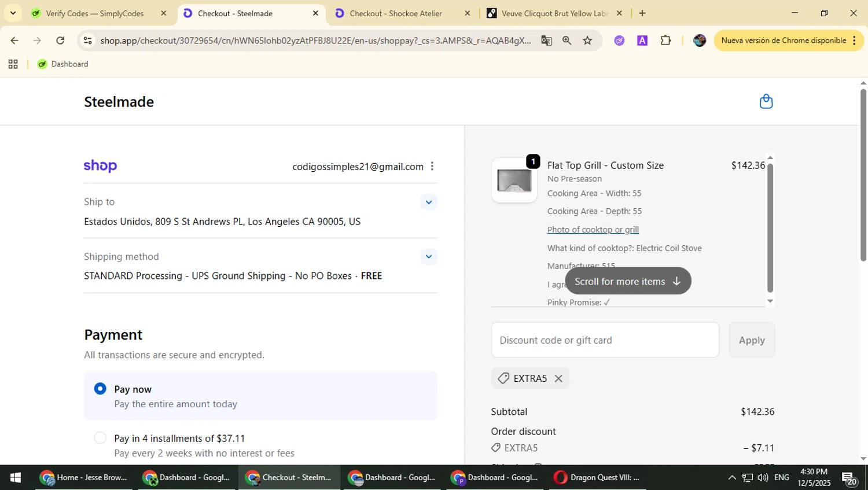Screen dimensions: 868x490
Task: Click Nueva versión de Chrome disponible button
Action: coord(783,40)
